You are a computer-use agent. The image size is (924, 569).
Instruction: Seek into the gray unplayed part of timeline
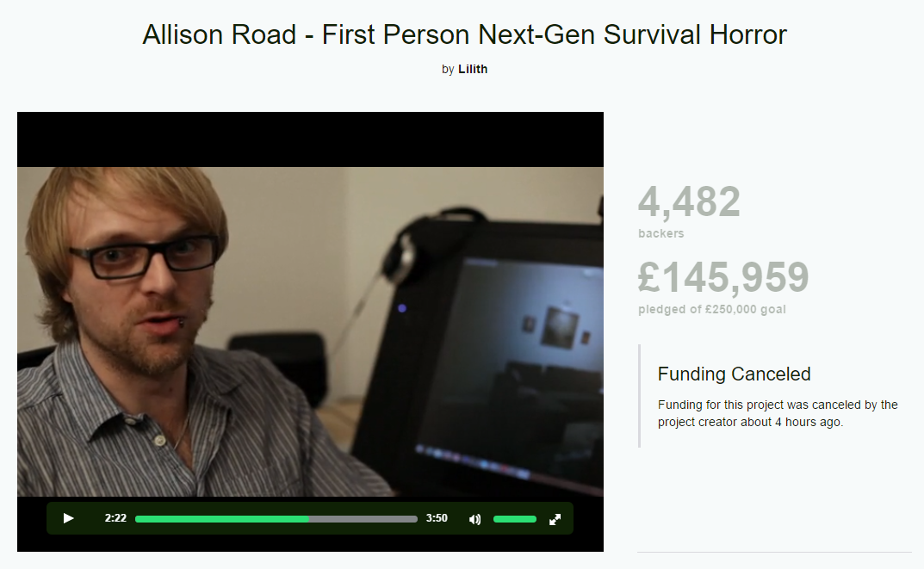click(363, 519)
